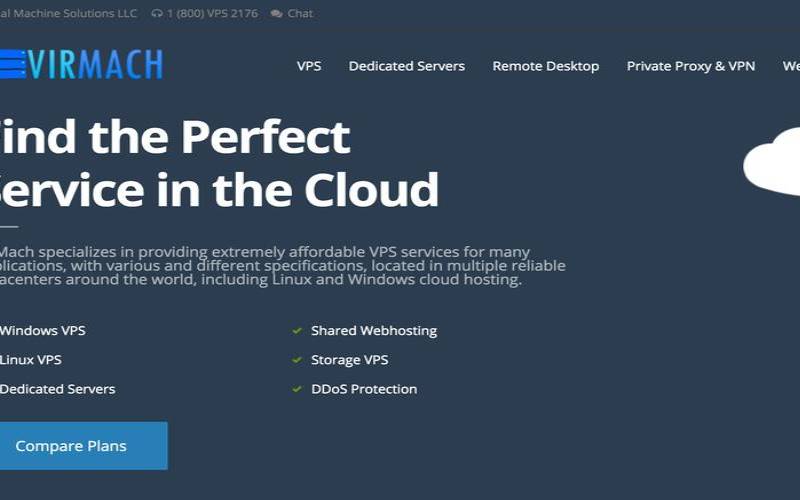Click the VIRMACH logo text
The width and height of the screenshot is (800, 500).
tap(95, 64)
